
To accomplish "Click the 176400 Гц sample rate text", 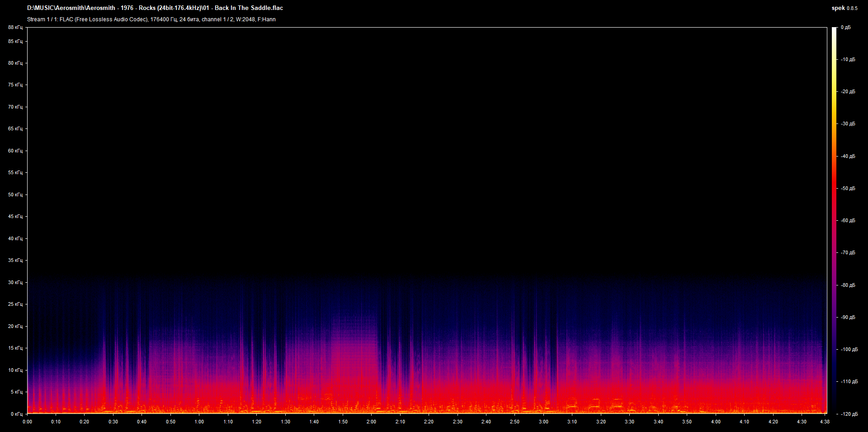I will (163, 19).
